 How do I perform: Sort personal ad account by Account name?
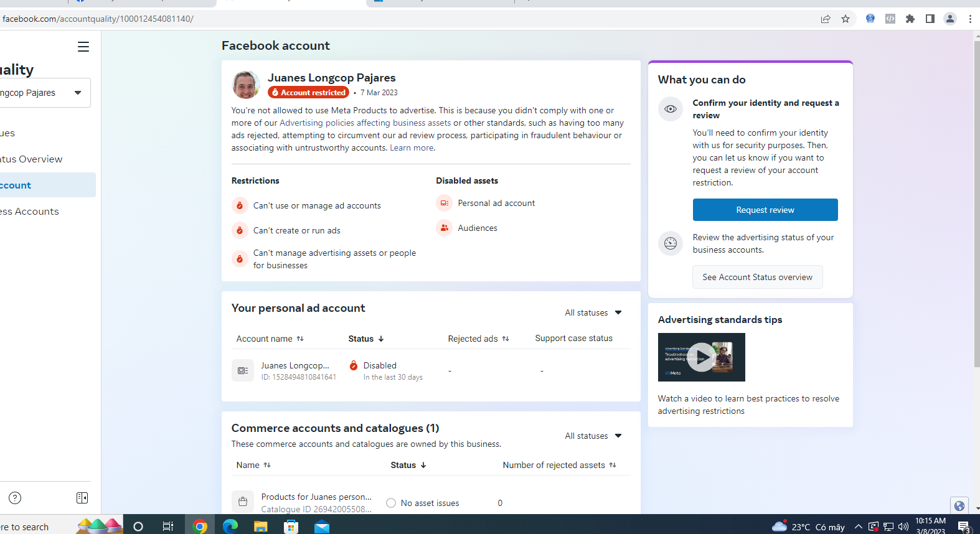pos(270,339)
